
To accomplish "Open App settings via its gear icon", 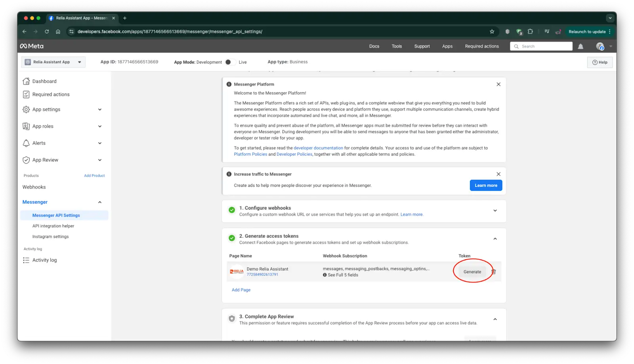I will pyautogui.click(x=26, y=109).
